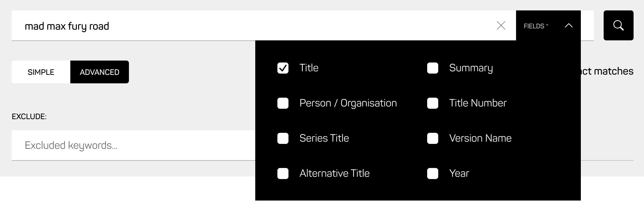The height and width of the screenshot is (209, 644).
Task: Click the magnifying glass search button
Action: pyautogui.click(x=618, y=25)
